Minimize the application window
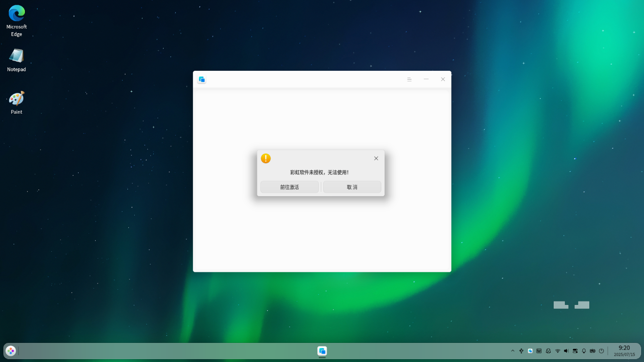Image resolution: width=644 pixels, height=362 pixels. pyautogui.click(x=426, y=80)
